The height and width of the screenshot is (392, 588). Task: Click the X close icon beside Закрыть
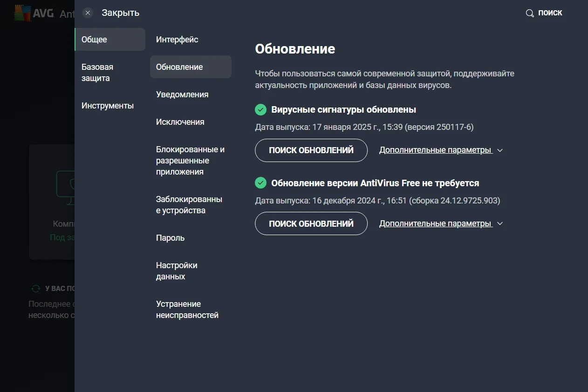pyautogui.click(x=88, y=13)
